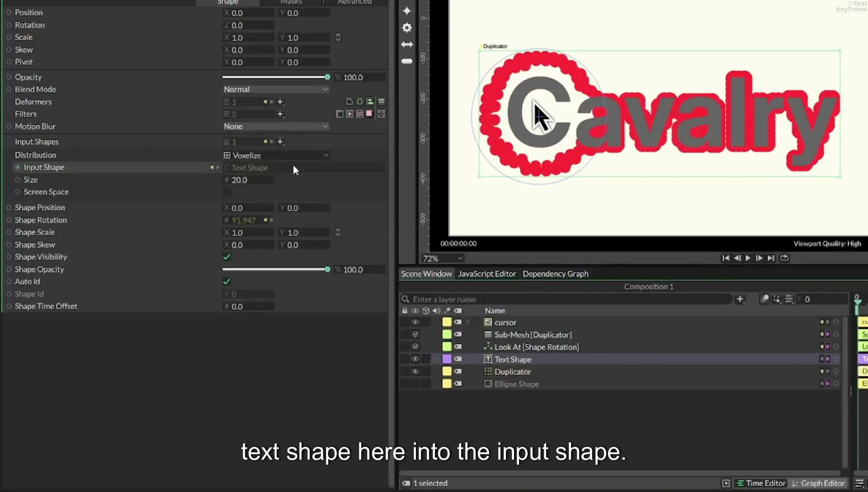Add an input shape with plus icon
The height and width of the screenshot is (492, 868).
[x=280, y=142]
